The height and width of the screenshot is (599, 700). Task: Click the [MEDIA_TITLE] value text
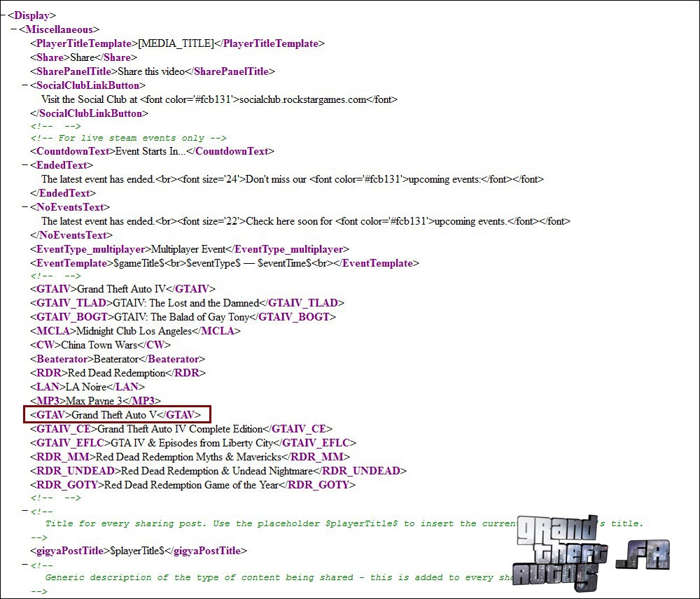[176, 44]
